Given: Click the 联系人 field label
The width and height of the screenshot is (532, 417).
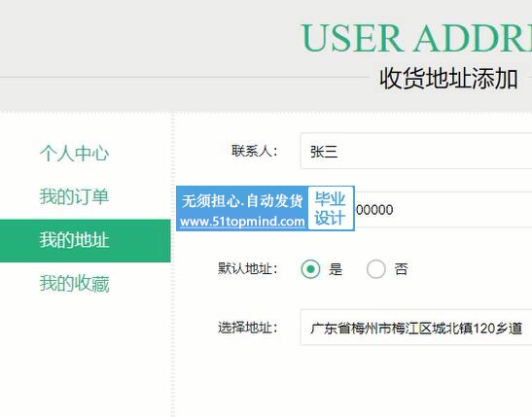Looking at the screenshot, I should point(254,152).
